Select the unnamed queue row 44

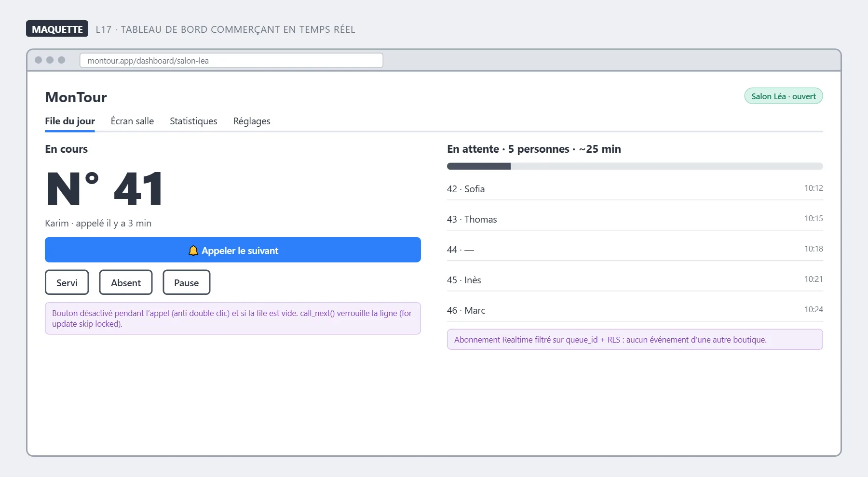tap(635, 250)
